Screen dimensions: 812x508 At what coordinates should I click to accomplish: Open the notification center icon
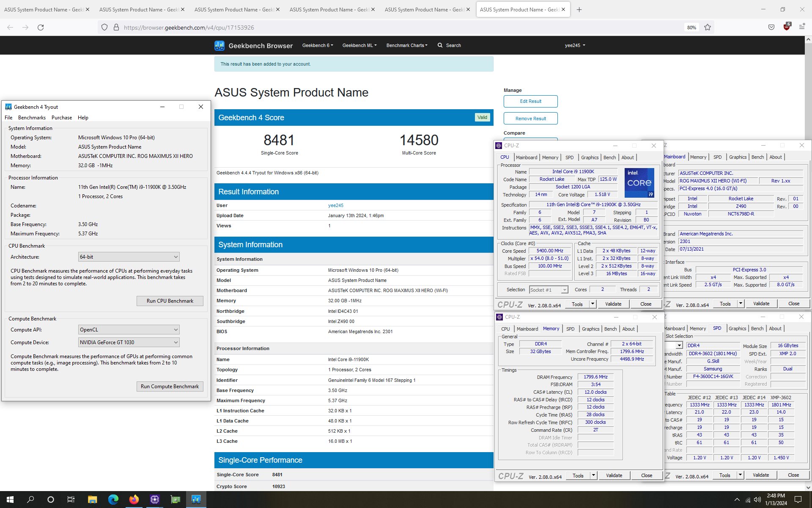click(798, 500)
